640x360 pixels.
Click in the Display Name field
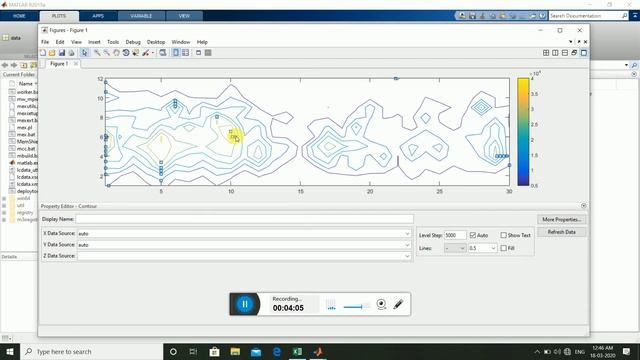244,219
